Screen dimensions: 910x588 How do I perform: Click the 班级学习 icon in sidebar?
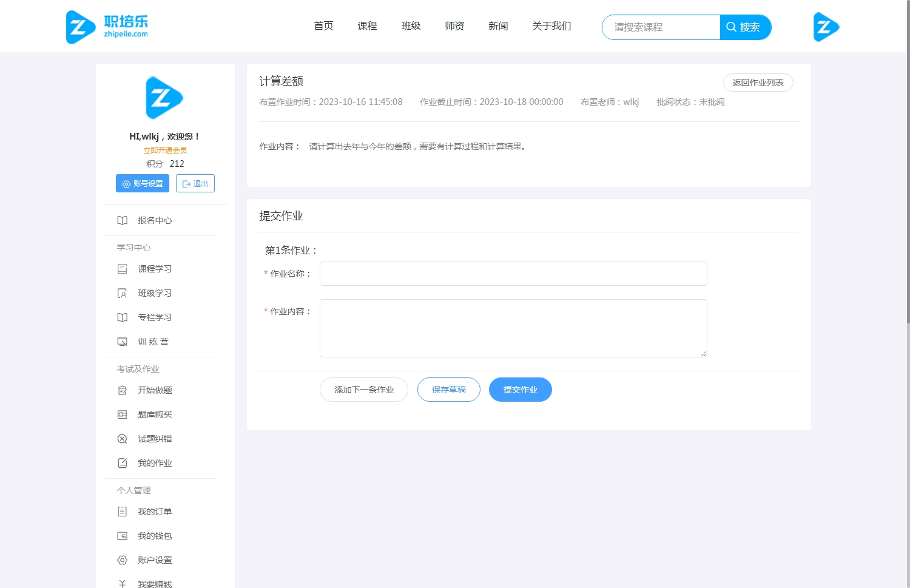click(122, 293)
